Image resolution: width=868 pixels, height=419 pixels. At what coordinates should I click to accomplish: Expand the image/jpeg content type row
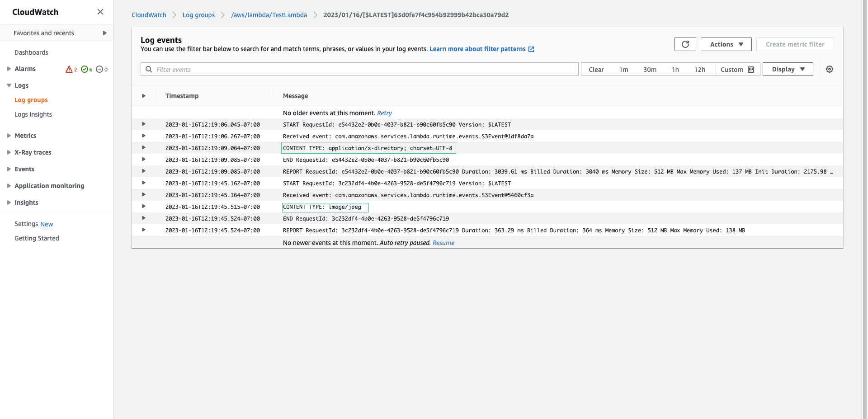(144, 206)
